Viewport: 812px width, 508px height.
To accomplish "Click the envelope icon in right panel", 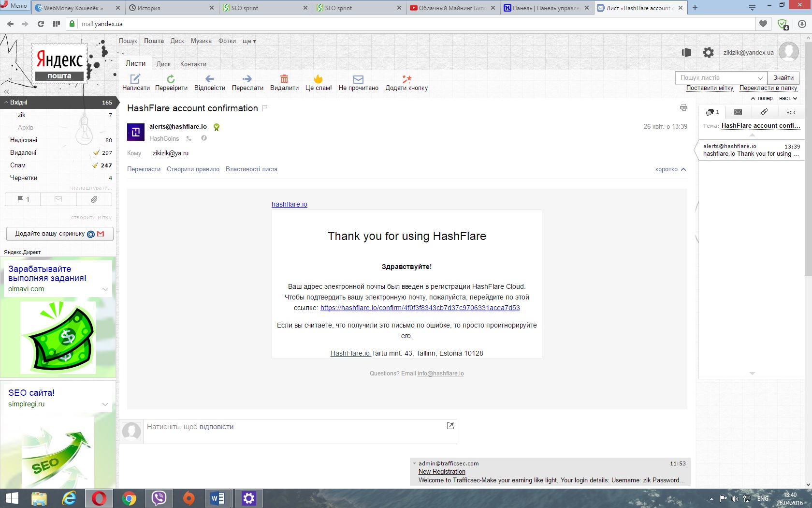I will pyautogui.click(x=738, y=112).
